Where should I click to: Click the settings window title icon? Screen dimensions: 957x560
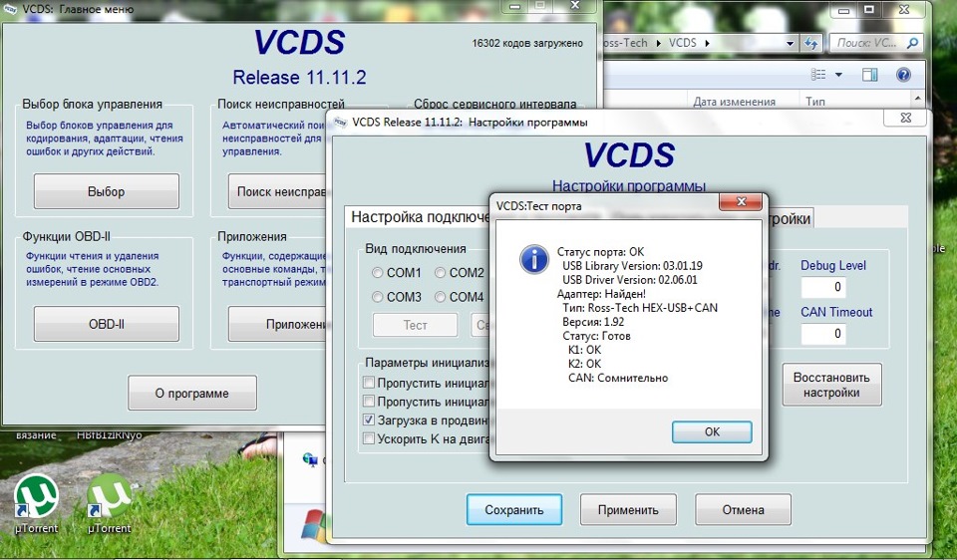339,122
